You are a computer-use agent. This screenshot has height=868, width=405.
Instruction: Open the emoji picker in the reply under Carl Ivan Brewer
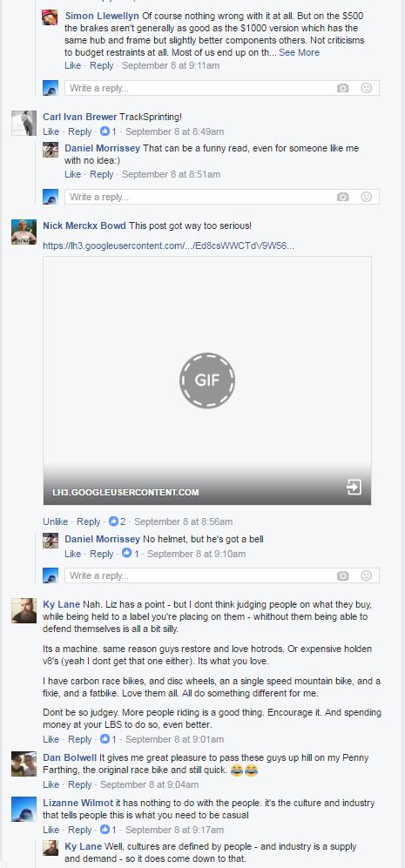(366, 197)
